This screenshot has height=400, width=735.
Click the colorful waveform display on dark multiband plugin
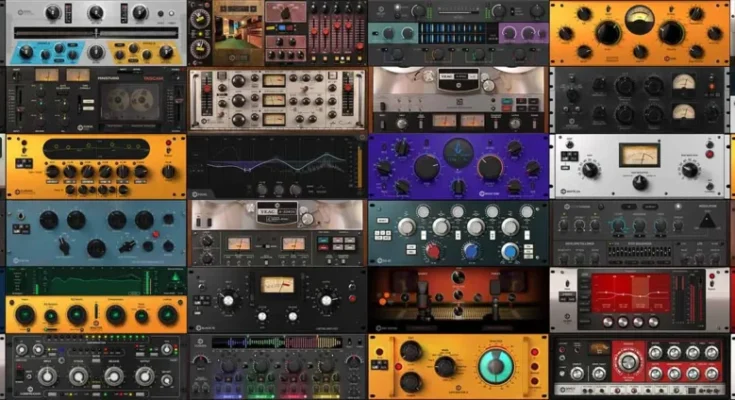pyautogui.click(x=278, y=342)
